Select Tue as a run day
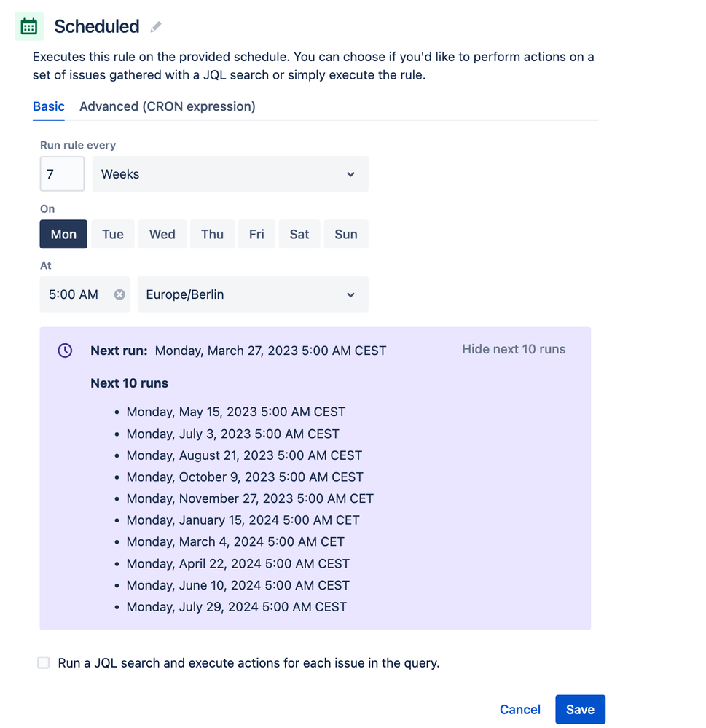This screenshot has width=706, height=728. pyautogui.click(x=112, y=234)
